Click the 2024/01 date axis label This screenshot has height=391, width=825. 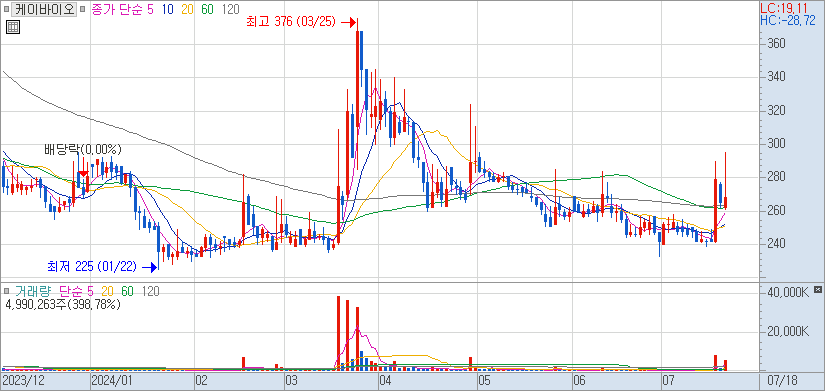point(111,380)
